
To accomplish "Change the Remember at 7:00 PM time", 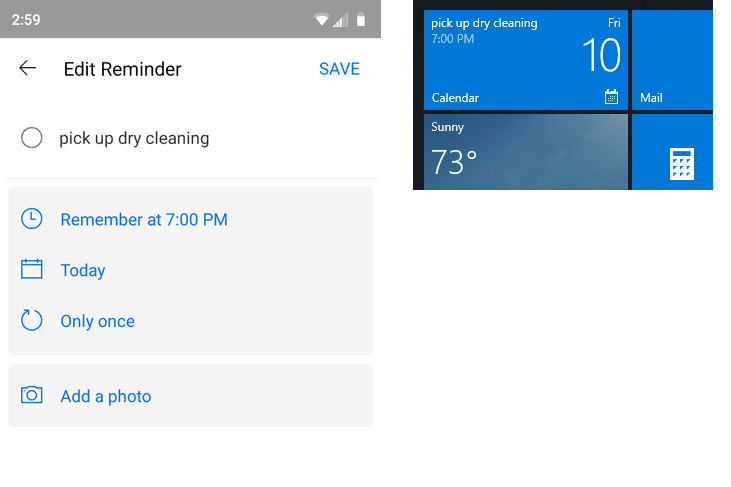I will pyautogui.click(x=144, y=219).
